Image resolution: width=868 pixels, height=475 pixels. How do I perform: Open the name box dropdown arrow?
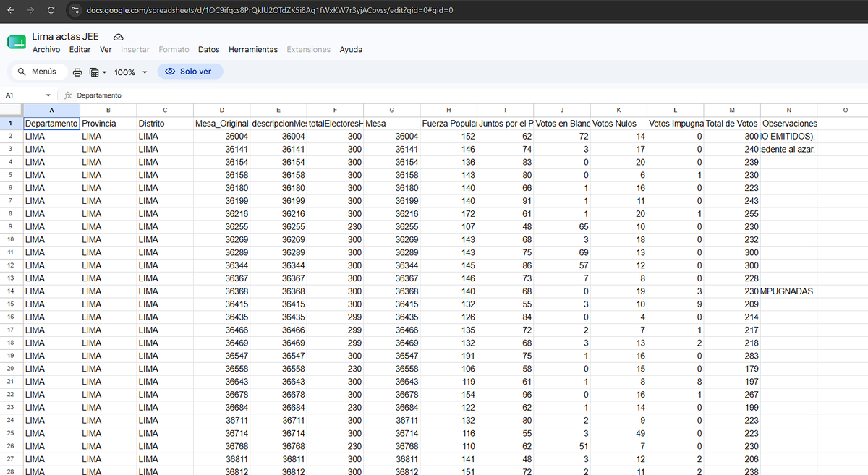48,95
